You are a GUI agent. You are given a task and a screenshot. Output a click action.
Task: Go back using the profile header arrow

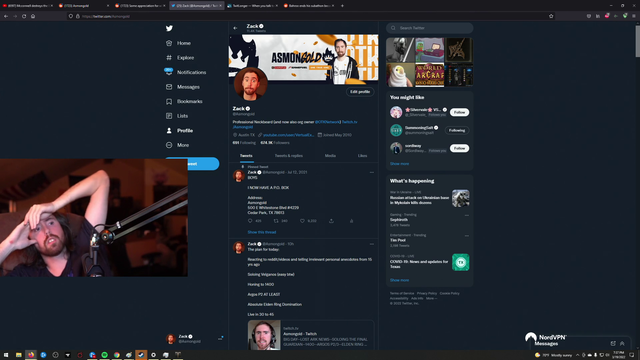(x=235, y=28)
